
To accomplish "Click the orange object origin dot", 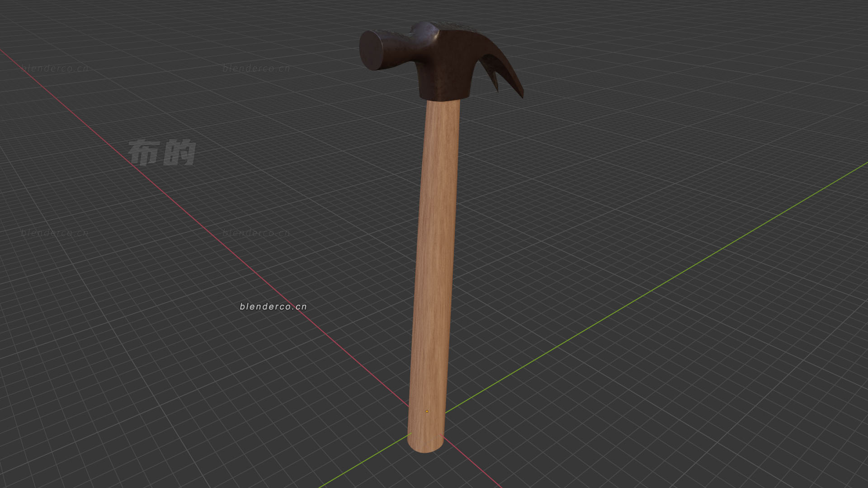I will pos(427,411).
